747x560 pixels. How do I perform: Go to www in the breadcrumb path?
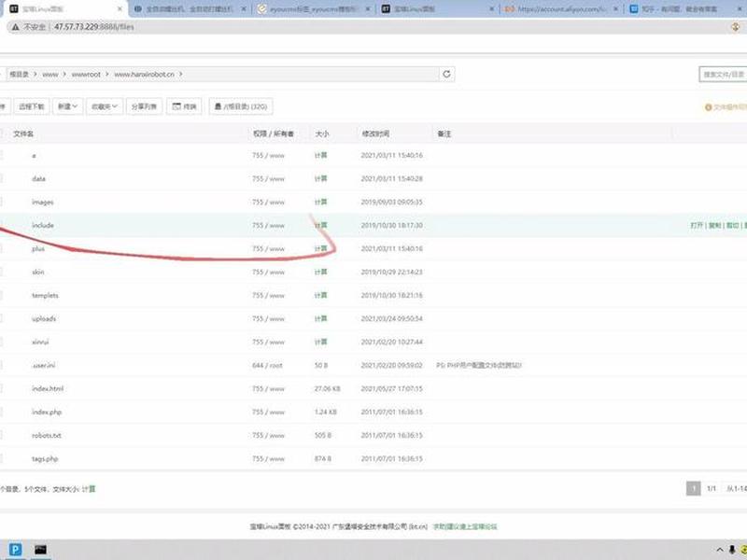tap(50, 75)
